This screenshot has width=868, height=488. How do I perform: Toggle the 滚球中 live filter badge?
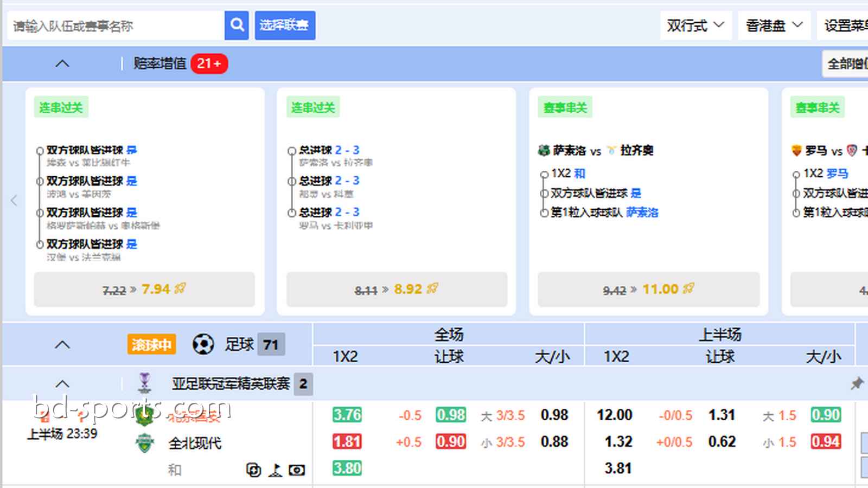click(151, 344)
